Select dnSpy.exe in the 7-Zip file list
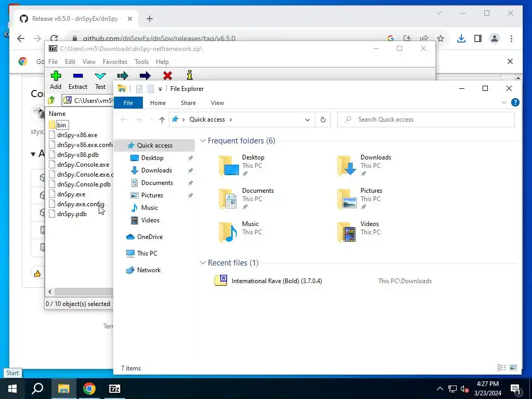Image resolution: width=532 pixels, height=399 pixels. pos(71,194)
